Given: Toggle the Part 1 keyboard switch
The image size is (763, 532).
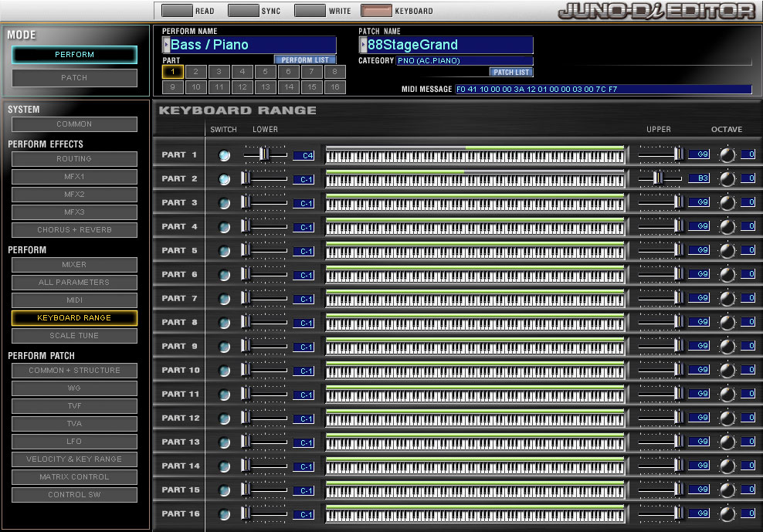Looking at the screenshot, I should (x=224, y=155).
